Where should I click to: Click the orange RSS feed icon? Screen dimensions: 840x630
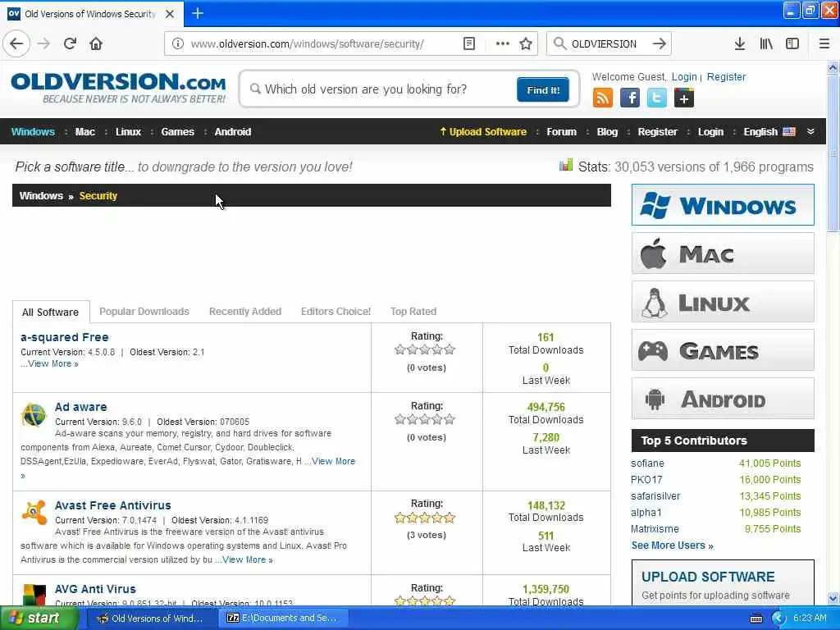[x=603, y=98]
